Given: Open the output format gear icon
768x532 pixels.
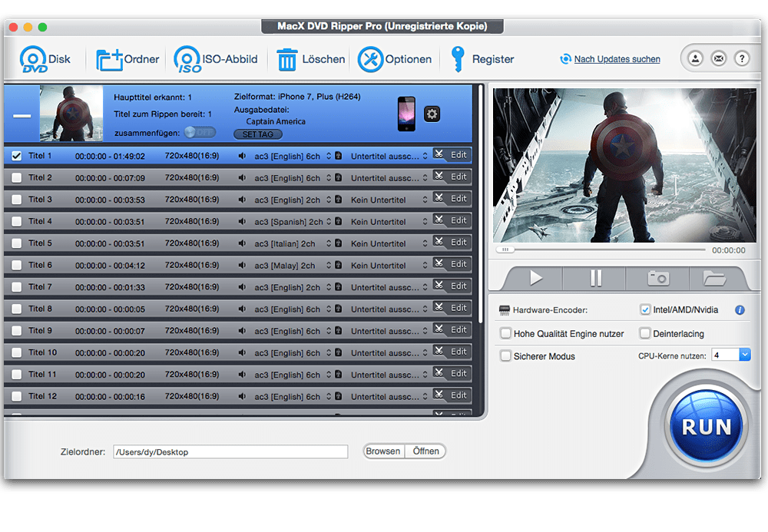Looking at the screenshot, I should [x=432, y=113].
